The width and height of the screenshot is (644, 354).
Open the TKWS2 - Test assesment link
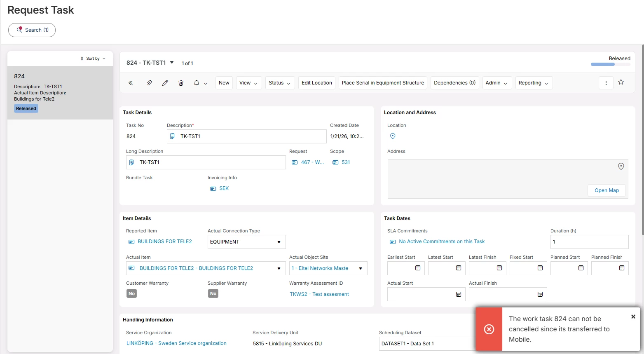(x=319, y=294)
